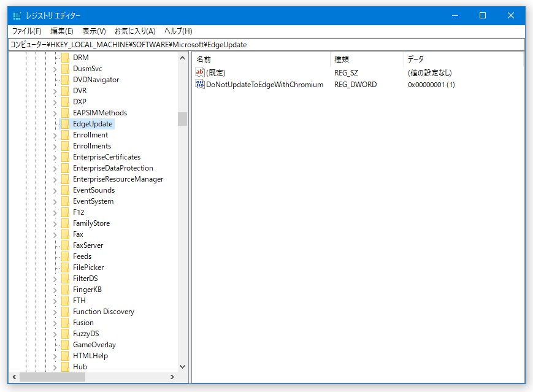Expand the EAPSIMMethods key

click(x=55, y=113)
